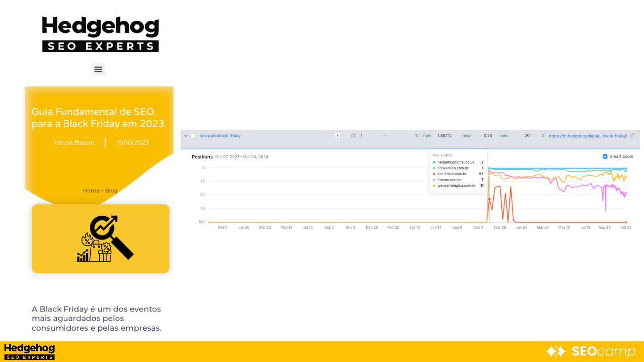Open the 'seo para black friday' keyword link

click(220, 136)
